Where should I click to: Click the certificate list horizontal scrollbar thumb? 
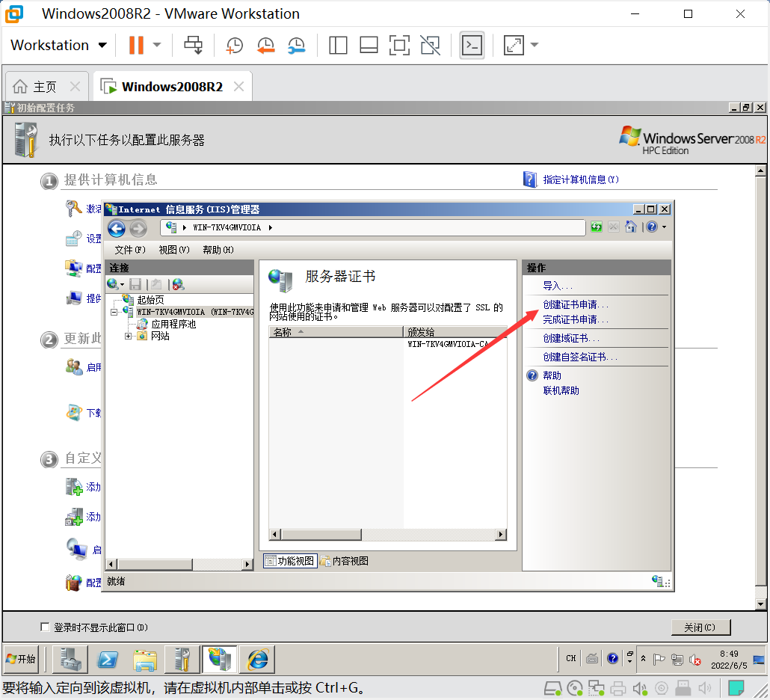(x=321, y=535)
